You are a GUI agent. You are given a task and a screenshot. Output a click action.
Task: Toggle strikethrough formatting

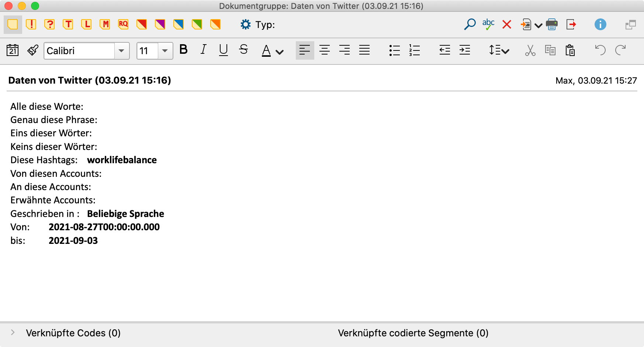pos(243,49)
